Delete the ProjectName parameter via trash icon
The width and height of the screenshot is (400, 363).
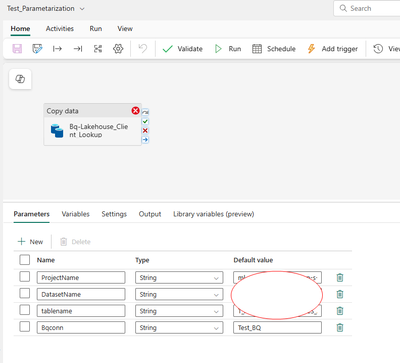340,277
